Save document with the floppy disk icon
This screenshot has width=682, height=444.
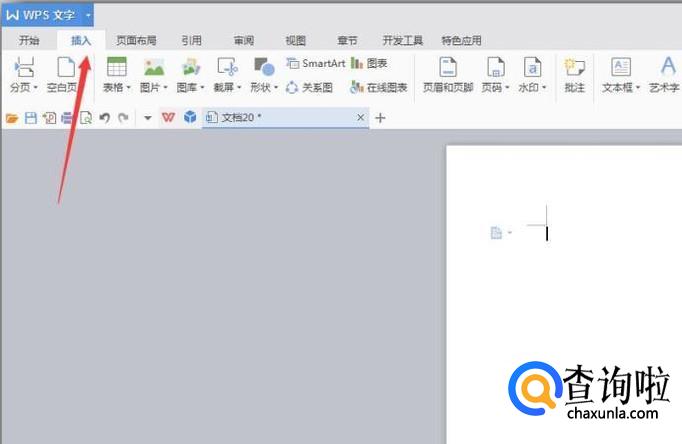pyautogui.click(x=30, y=118)
